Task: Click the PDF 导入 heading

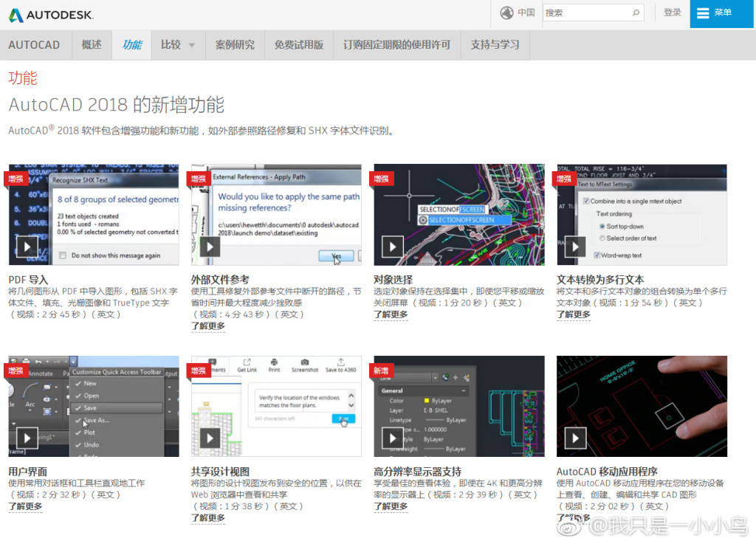Action: point(28,280)
